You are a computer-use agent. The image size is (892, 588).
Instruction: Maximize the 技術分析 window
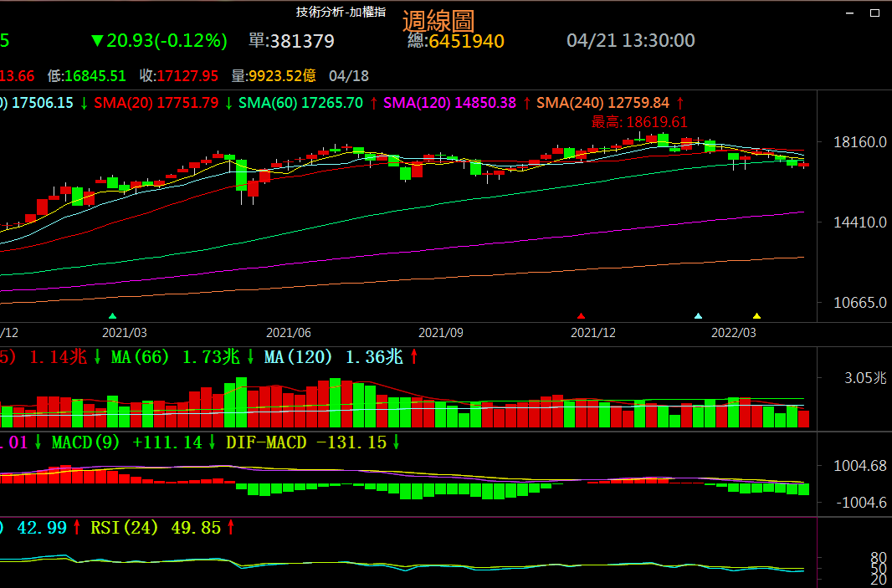pyautogui.click(x=874, y=13)
